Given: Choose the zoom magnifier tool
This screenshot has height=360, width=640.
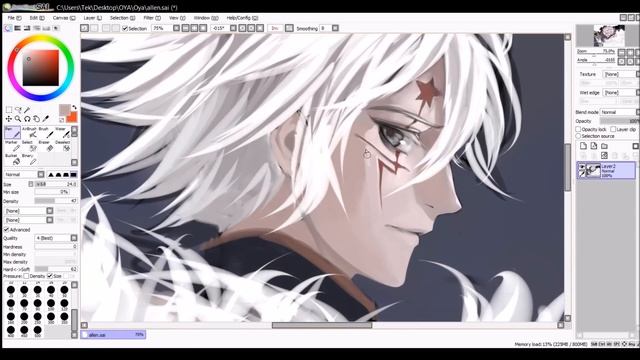Looking at the screenshot, I should [x=18, y=119].
